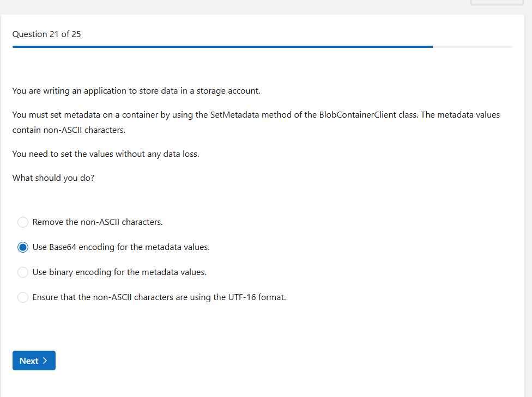Viewport: 532px width, 397px height.
Task: Click the 'Question 21 of 25' heading
Action: [47, 34]
